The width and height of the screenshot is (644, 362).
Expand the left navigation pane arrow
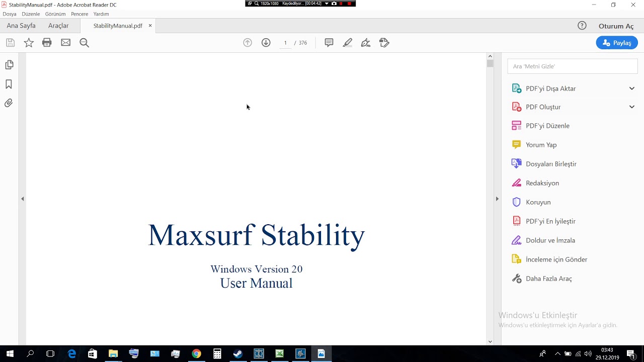23,199
